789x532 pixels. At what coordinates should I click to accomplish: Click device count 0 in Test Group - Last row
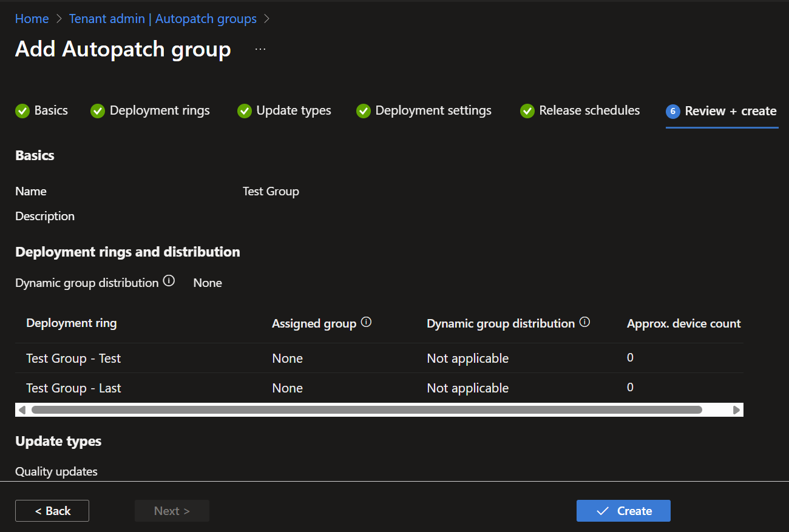tap(630, 388)
